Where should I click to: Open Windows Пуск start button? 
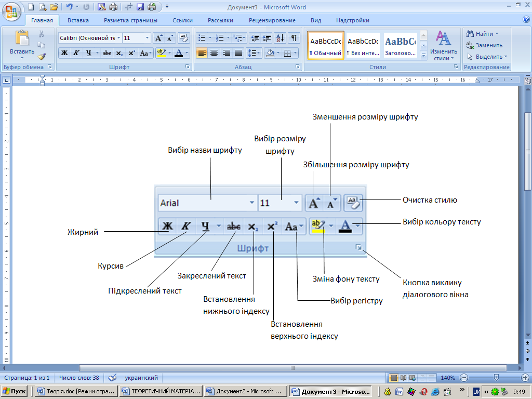14,391
